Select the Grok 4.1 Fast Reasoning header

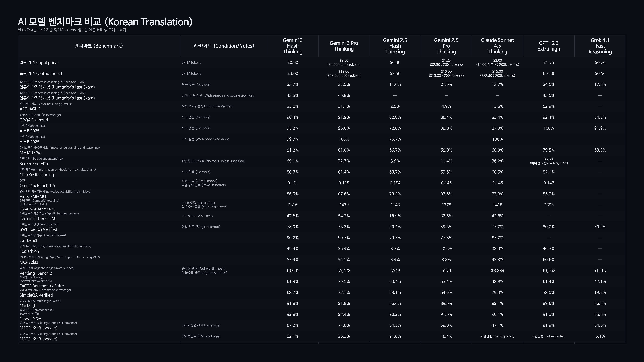click(600, 46)
